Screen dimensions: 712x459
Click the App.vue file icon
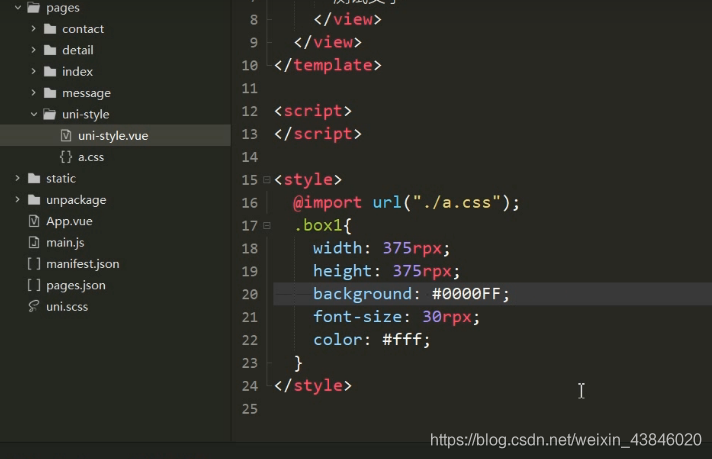(x=34, y=221)
